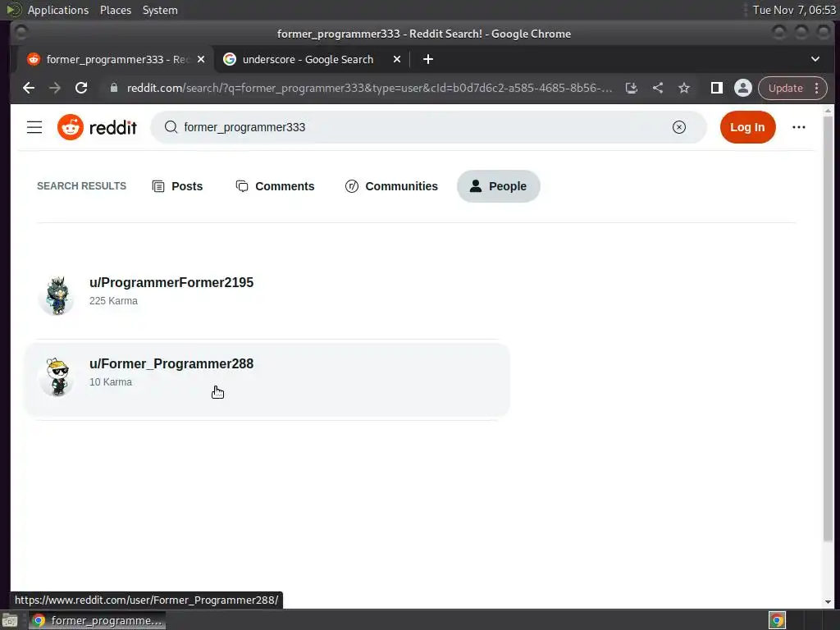
Task: Click the SEARCH RESULTS label
Action: tap(81, 186)
